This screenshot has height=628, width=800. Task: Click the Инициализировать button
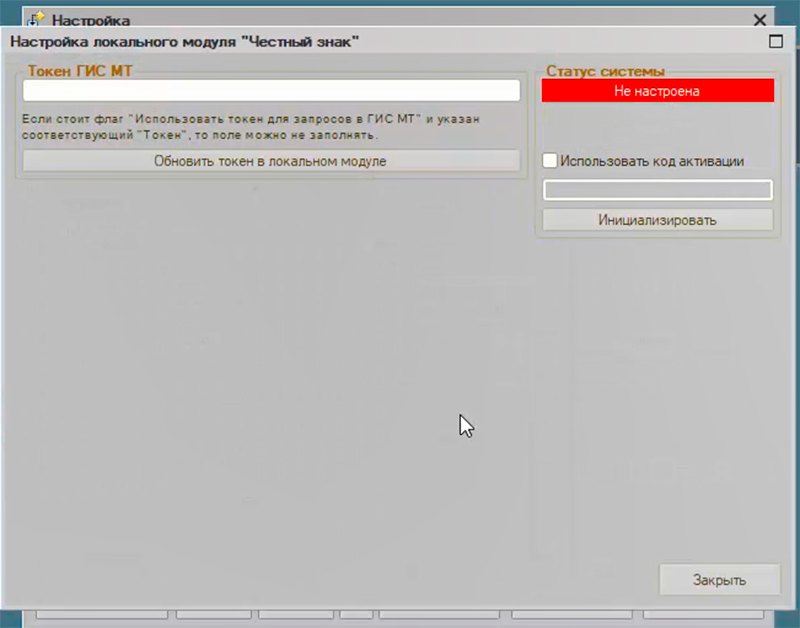[658, 220]
